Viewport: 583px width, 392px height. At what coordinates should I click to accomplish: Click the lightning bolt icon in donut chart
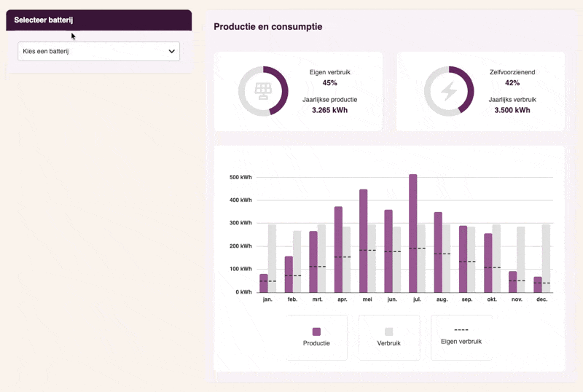(449, 91)
